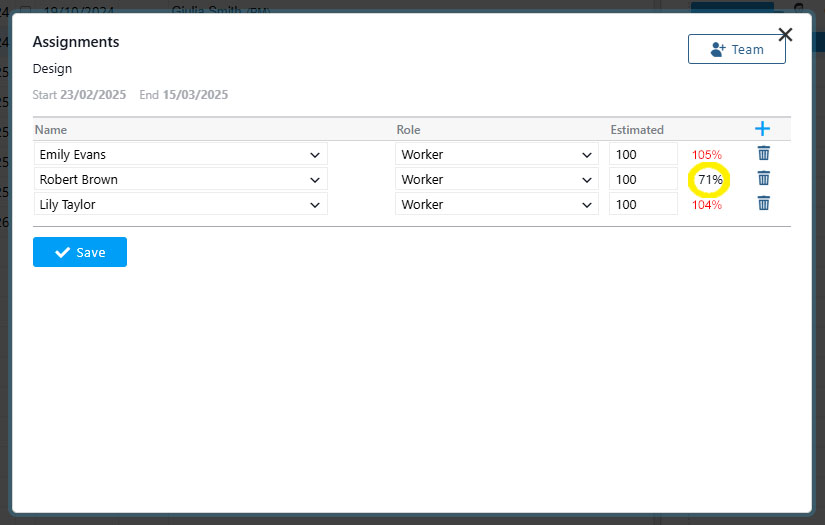Click the highlighted 71% workload value
Image resolution: width=825 pixels, height=525 pixels.
[x=710, y=180]
